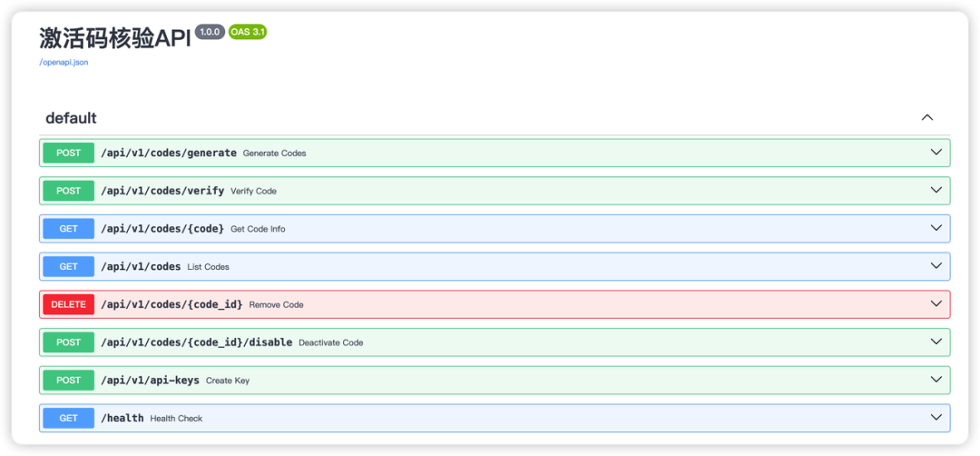The image size is (980, 456).
Task: Expand Remove Code endpoint chevron
Action: 936,304
